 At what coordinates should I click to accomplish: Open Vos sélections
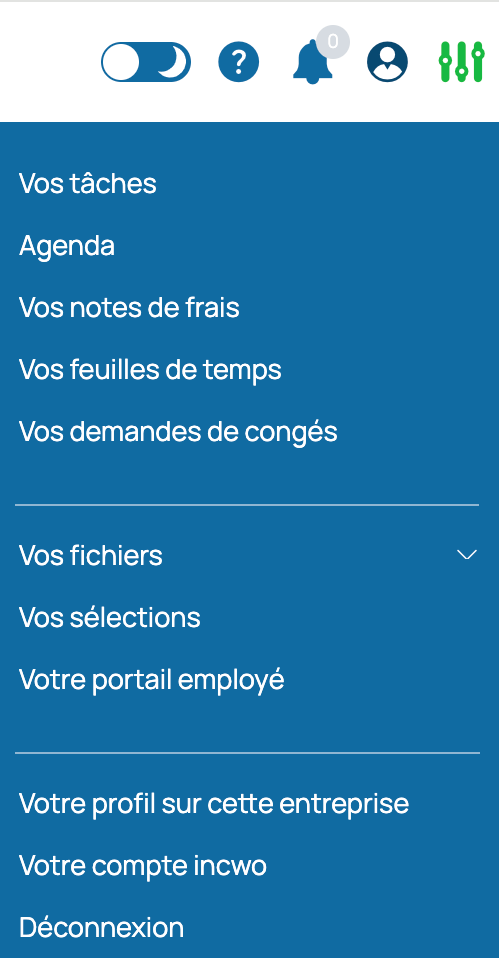click(110, 618)
